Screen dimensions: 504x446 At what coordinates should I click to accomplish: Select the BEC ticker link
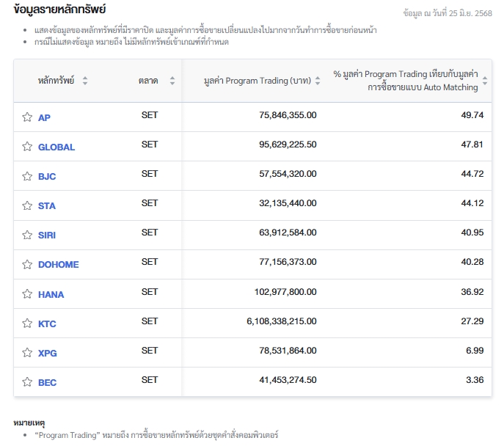coord(47,382)
